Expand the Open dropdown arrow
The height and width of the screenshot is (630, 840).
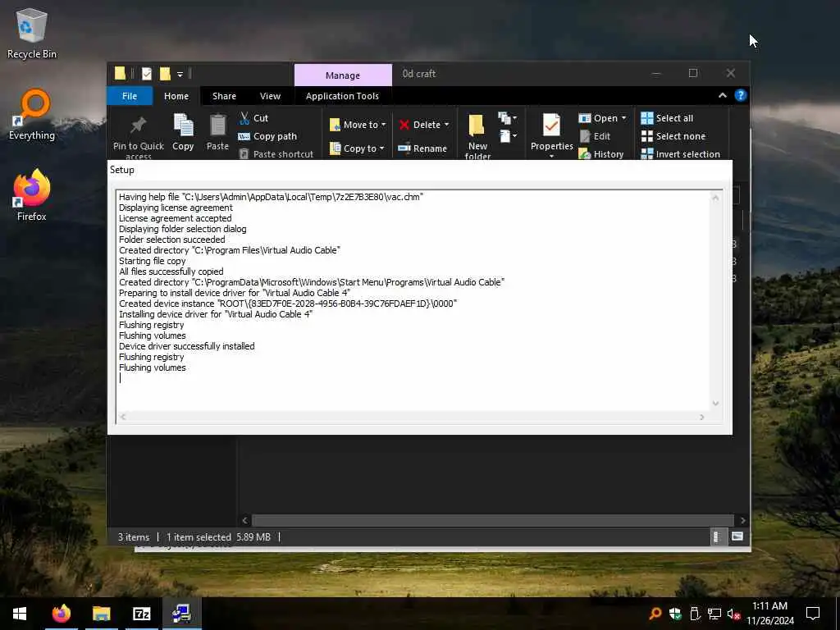coord(623,118)
